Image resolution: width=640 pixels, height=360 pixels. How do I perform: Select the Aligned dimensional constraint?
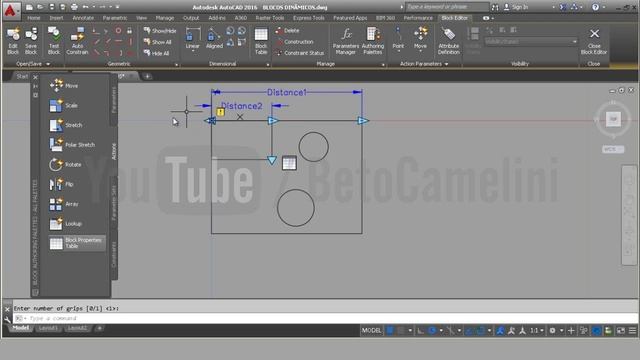point(214,39)
